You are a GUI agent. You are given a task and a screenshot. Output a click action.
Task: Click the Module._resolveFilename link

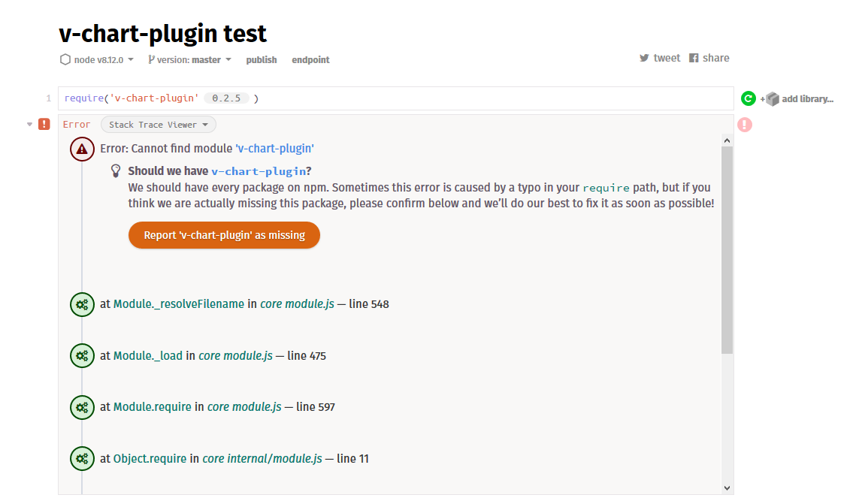coord(179,304)
